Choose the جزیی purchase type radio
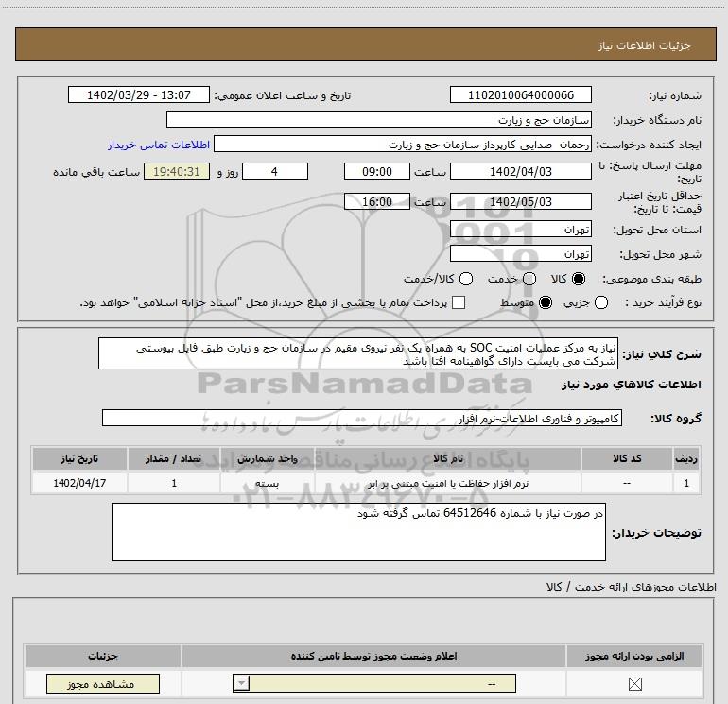728x704 pixels. point(601,302)
